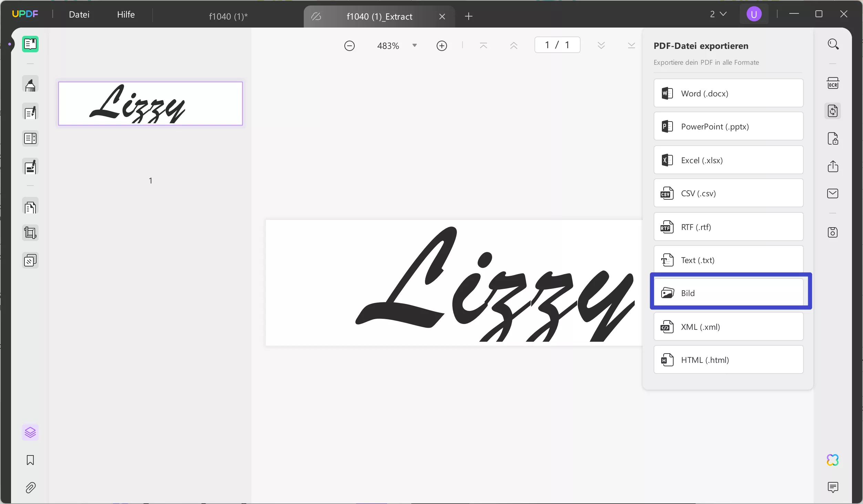Viewport: 863px width, 504px height.
Task: Choose Bild export format
Action: 728,293
